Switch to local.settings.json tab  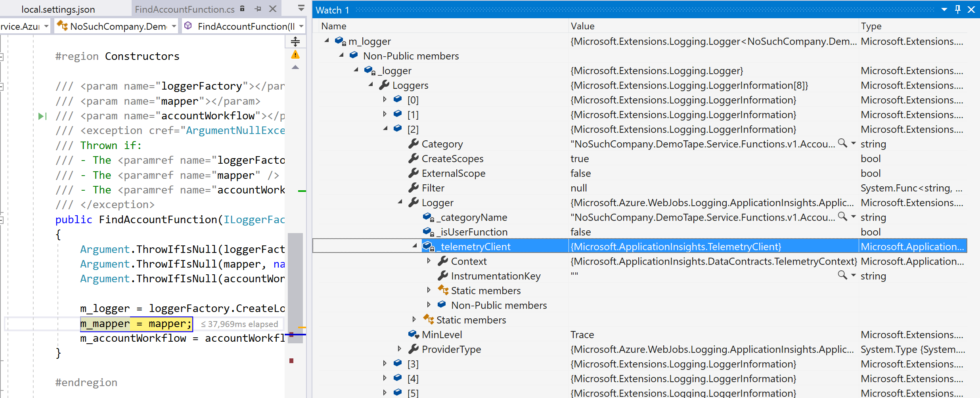pos(58,9)
